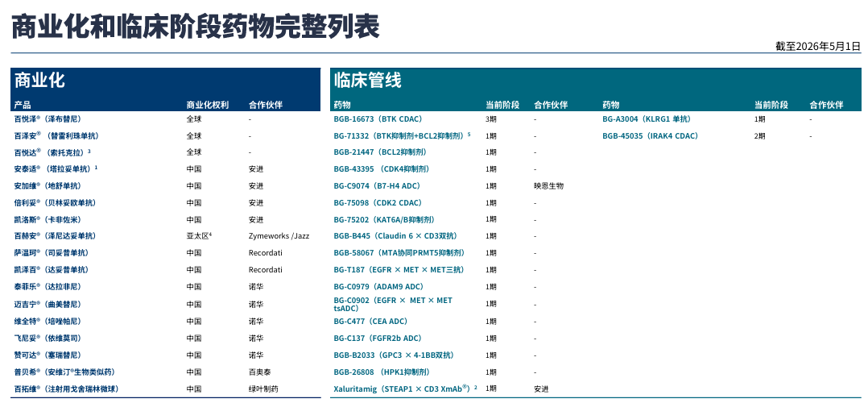
Task: Select the 映恩生物 partner cell
Action: pyautogui.click(x=548, y=185)
